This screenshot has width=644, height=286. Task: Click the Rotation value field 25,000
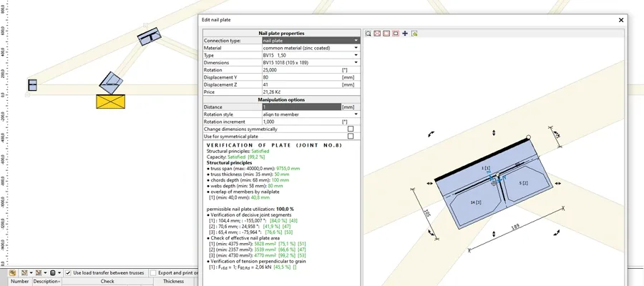point(301,70)
